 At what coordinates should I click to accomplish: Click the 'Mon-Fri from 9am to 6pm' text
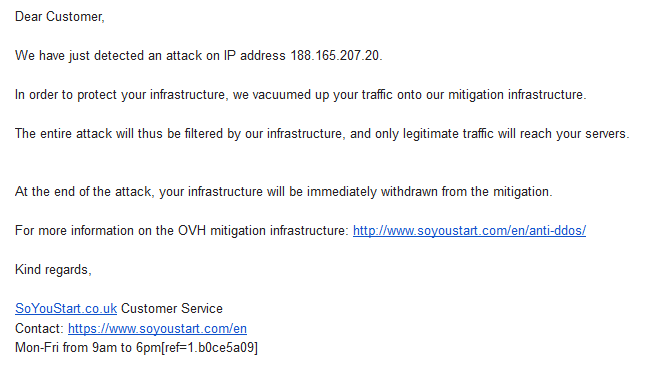[88, 347]
